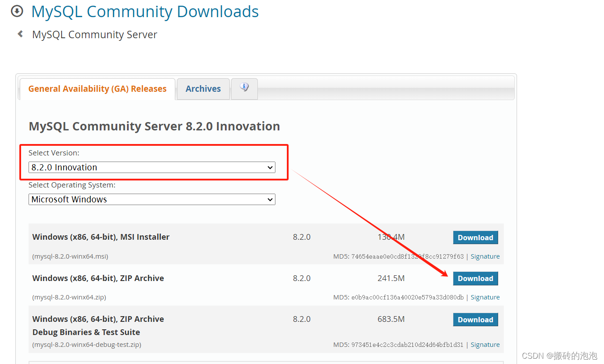Click the back chevron before MySQL Community Server
The image size is (604, 364).
[x=20, y=34]
